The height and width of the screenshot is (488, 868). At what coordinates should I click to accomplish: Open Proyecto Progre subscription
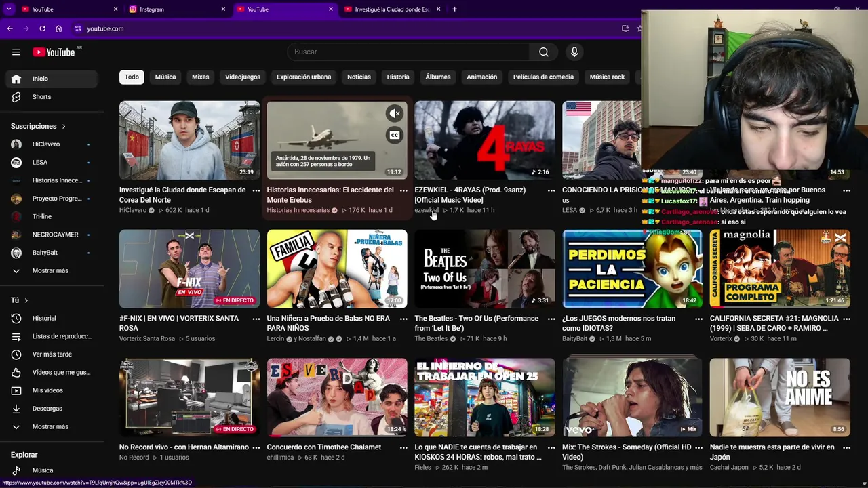click(52, 199)
